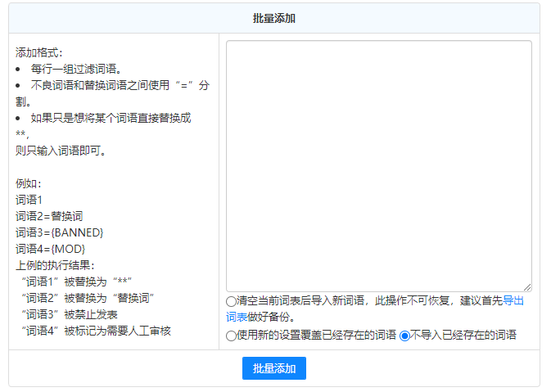Grab the textarea resize handle corner
This screenshot has height=392, width=551.
pyautogui.click(x=527, y=287)
